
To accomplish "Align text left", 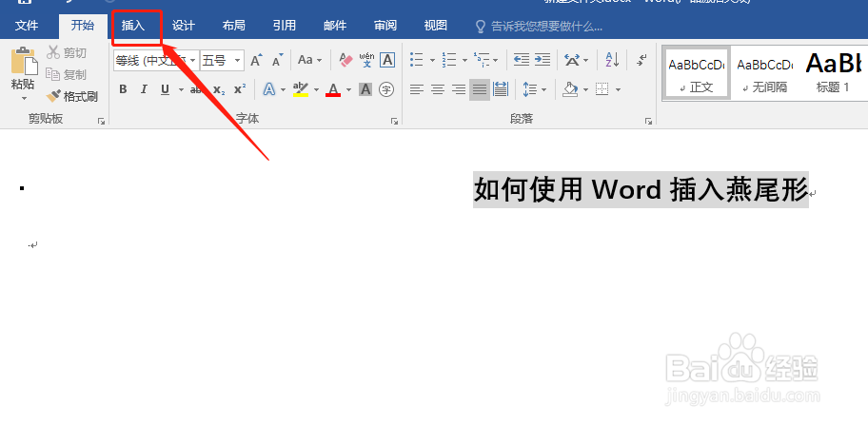I will (x=417, y=89).
